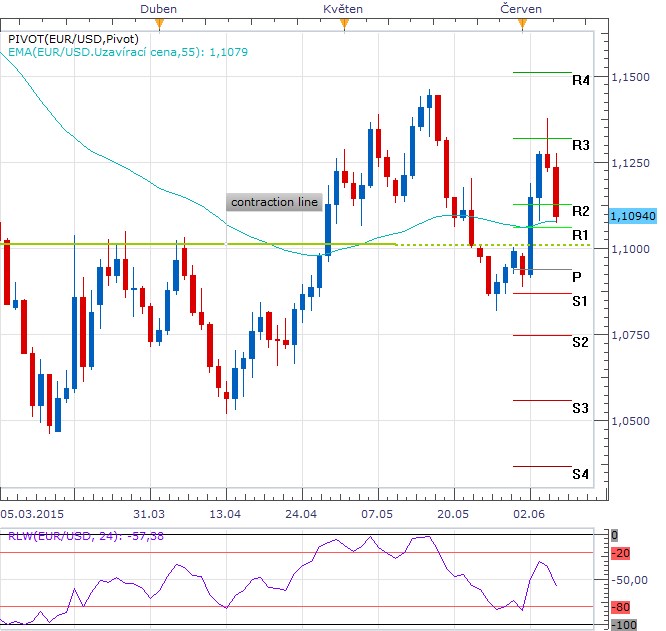
Task: Click the R2 pivot level label
Action: tap(580, 211)
